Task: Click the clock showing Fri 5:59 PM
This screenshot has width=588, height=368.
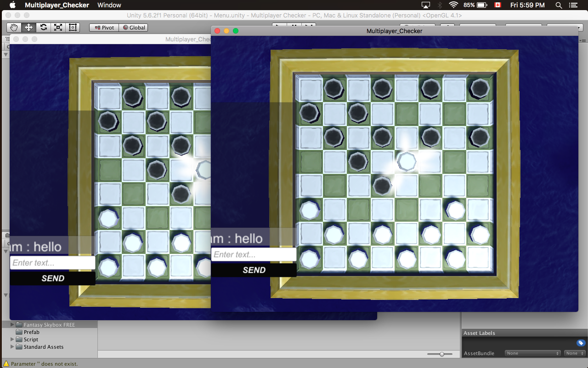Action: click(x=527, y=5)
